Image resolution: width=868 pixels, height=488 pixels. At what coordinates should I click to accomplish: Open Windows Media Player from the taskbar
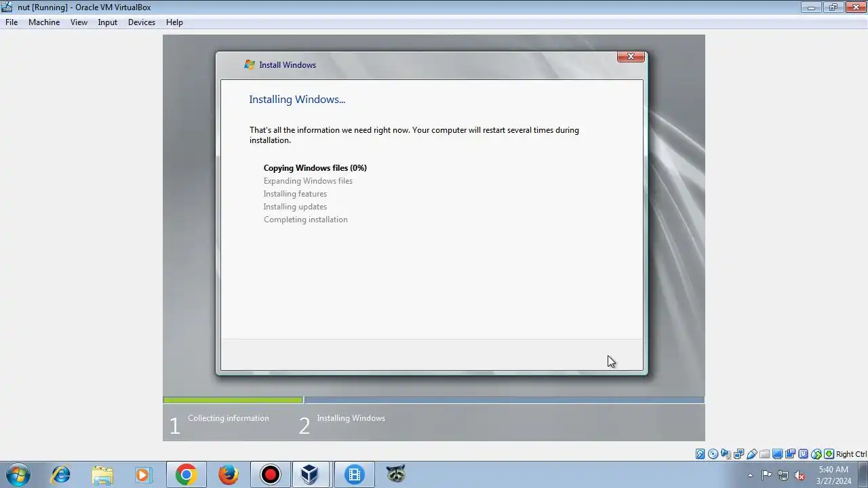[144, 474]
